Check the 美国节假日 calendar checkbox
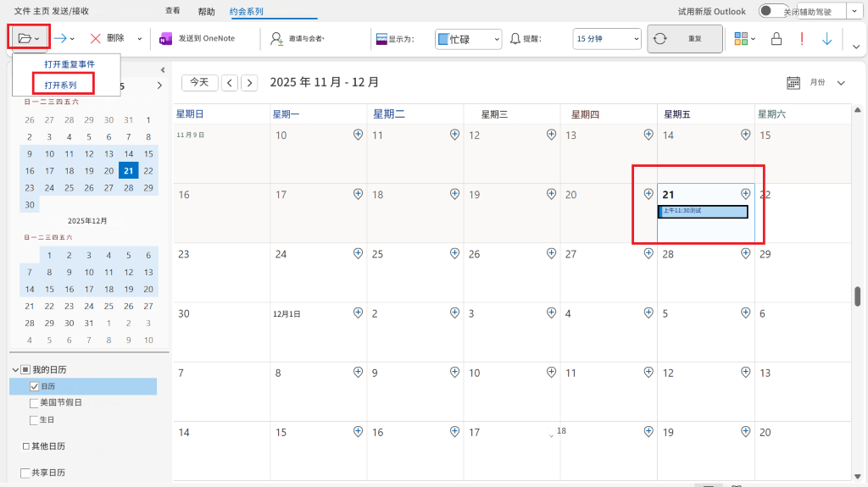 [34, 403]
